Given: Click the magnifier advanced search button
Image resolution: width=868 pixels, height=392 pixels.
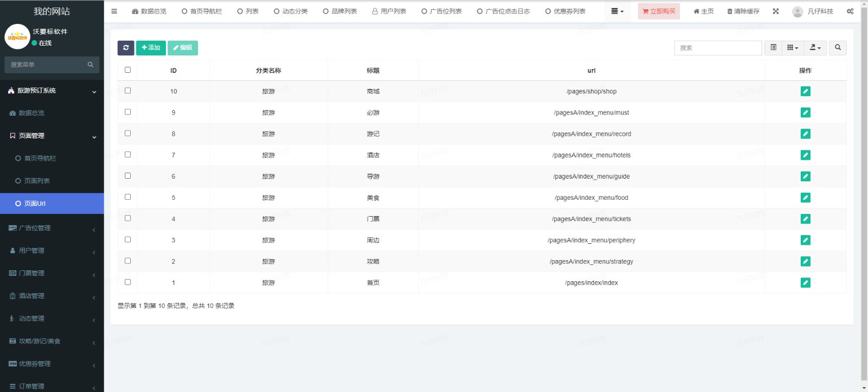Looking at the screenshot, I should pos(838,48).
